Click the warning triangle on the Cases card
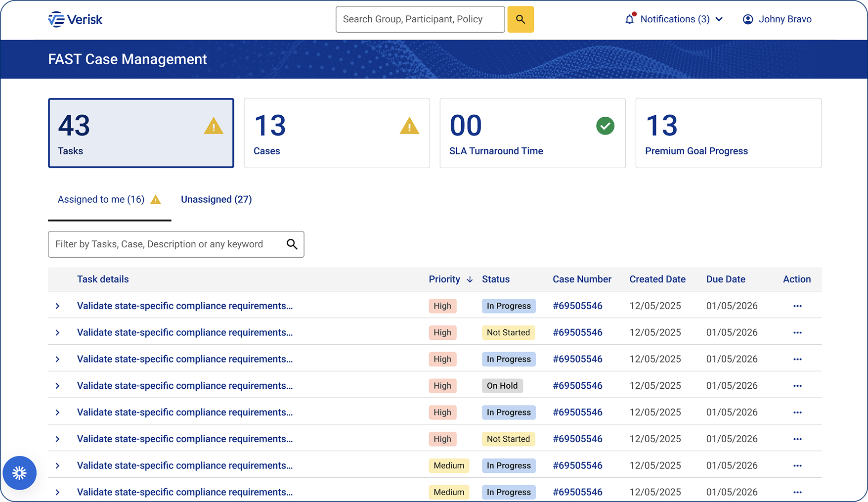This screenshot has width=868, height=502. coord(409,126)
